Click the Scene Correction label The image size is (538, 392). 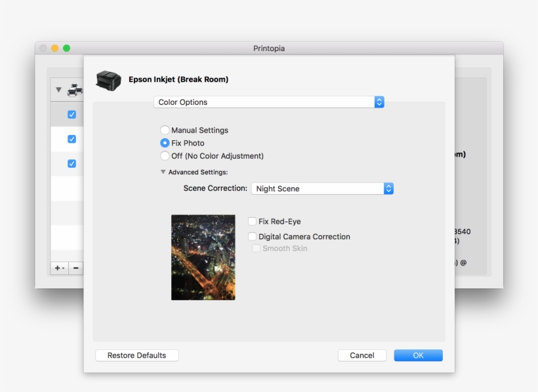pyautogui.click(x=215, y=188)
